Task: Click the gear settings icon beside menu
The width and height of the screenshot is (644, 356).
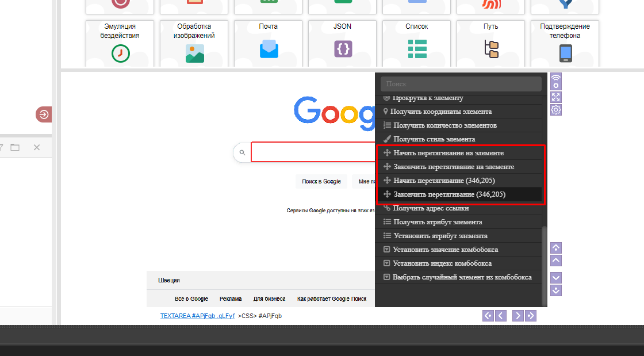Action: [x=555, y=110]
